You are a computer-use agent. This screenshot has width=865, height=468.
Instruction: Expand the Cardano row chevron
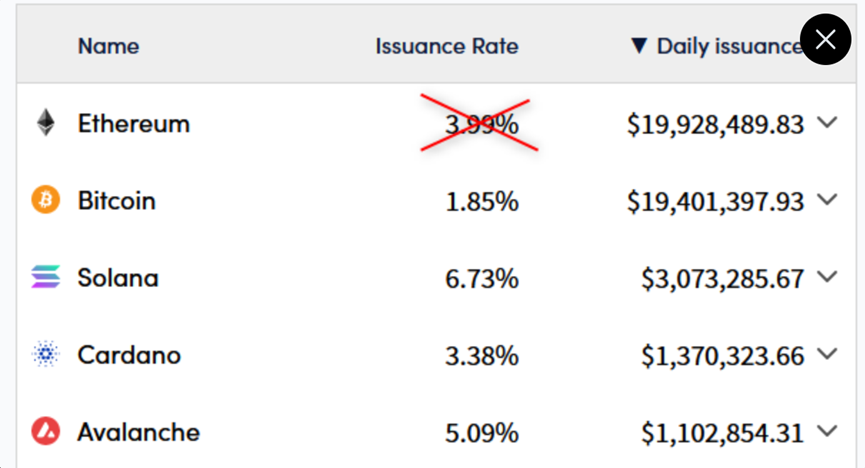click(827, 354)
